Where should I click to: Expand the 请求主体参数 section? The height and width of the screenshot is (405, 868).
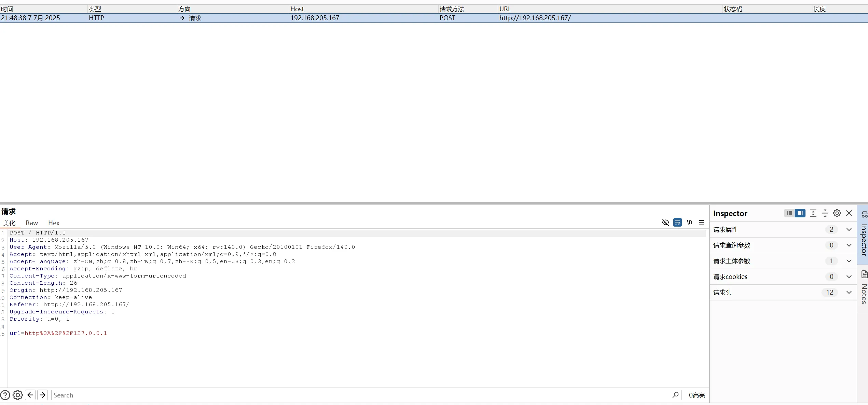849,261
